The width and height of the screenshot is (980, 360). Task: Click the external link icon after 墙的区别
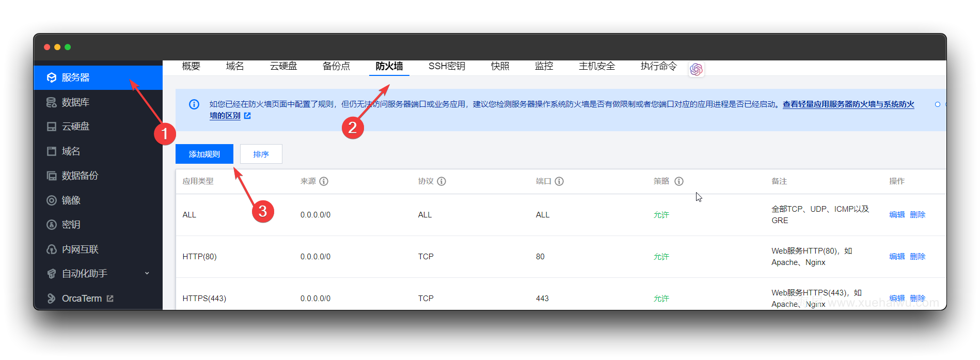[247, 116]
